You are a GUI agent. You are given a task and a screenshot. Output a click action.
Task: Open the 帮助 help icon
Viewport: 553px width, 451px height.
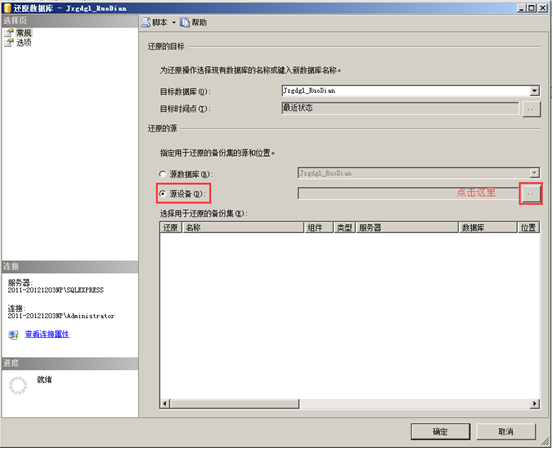coord(184,23)
